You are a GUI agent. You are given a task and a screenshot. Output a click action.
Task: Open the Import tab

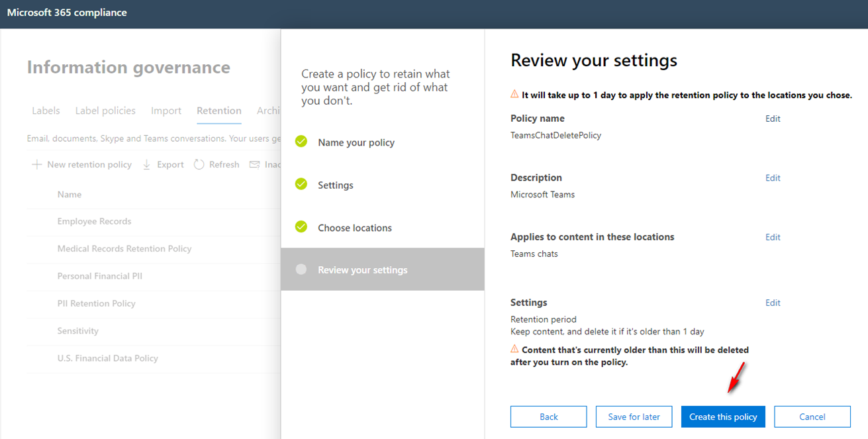tap(166, 111)
